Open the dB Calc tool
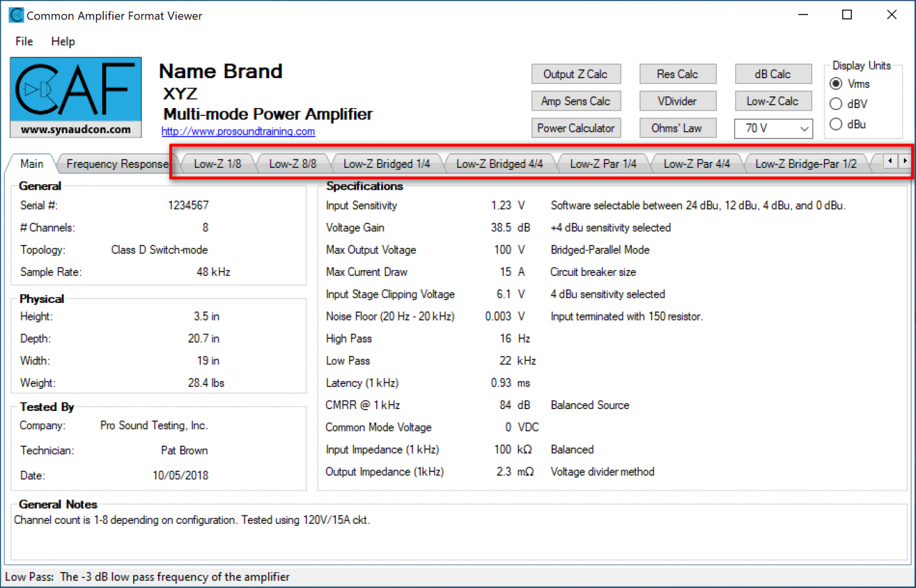 772,74
